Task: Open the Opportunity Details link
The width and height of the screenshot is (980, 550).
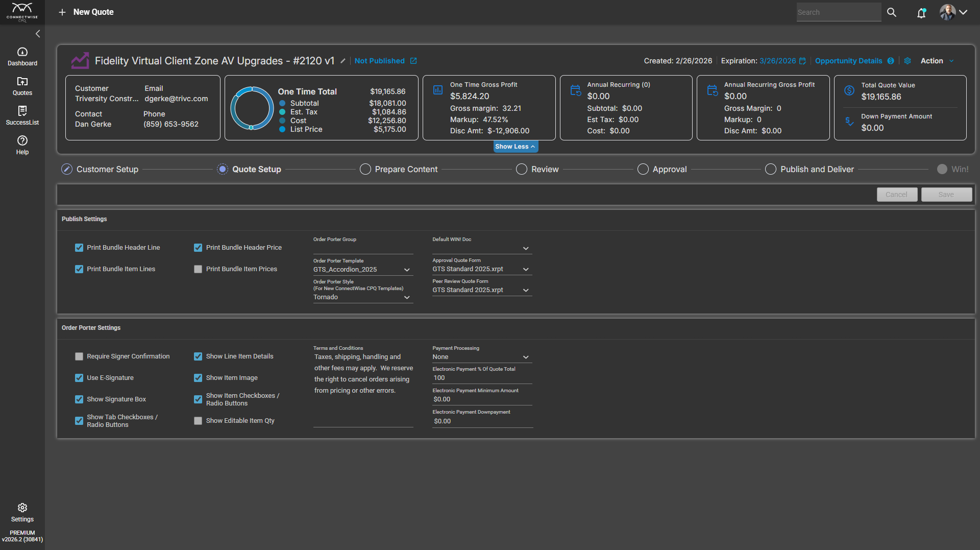Action: tap(848, 61)
